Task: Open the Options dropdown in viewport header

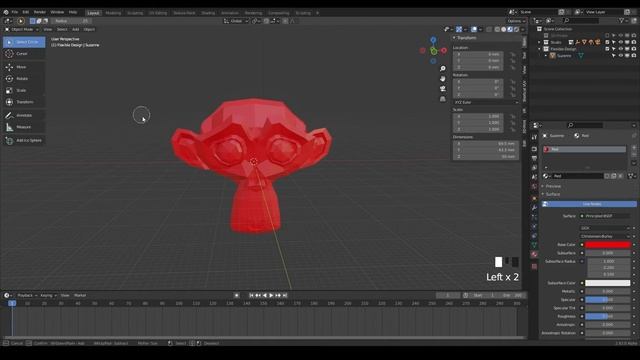Action: [516, 21]
